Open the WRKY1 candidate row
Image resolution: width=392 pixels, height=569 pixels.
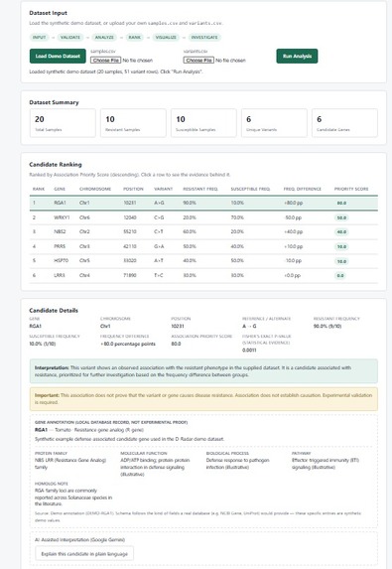click(x=203, y=217)
